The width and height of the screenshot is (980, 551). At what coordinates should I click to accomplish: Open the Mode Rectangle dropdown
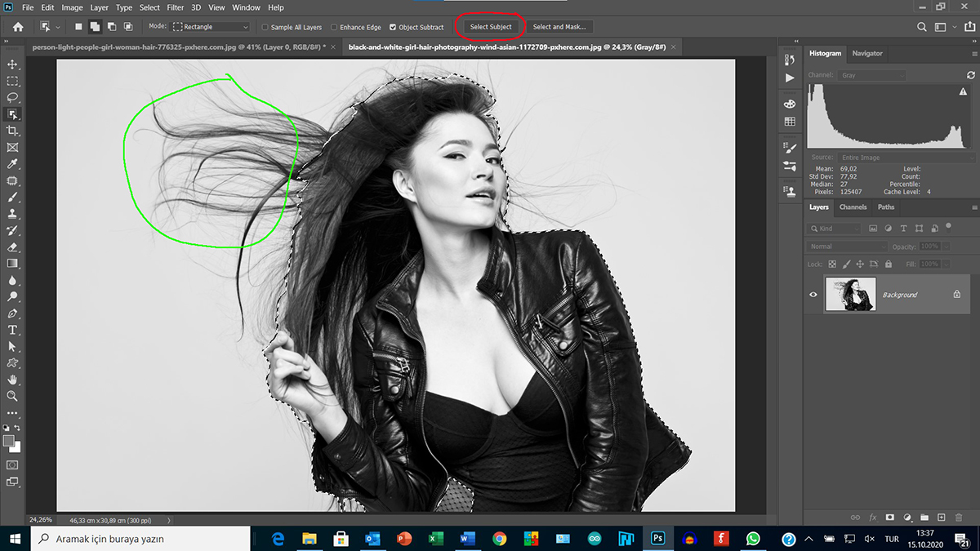[x=211, y=27]
